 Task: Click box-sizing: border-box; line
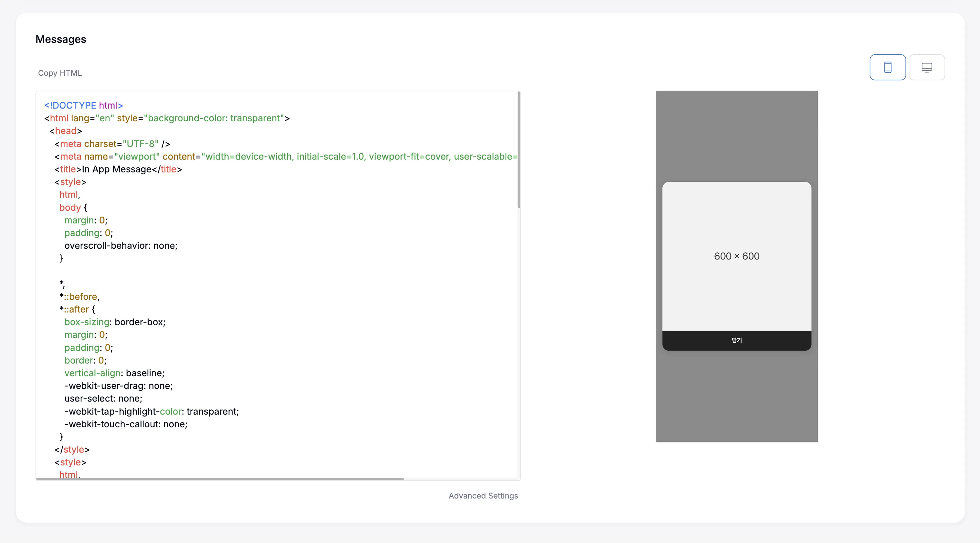115,322
